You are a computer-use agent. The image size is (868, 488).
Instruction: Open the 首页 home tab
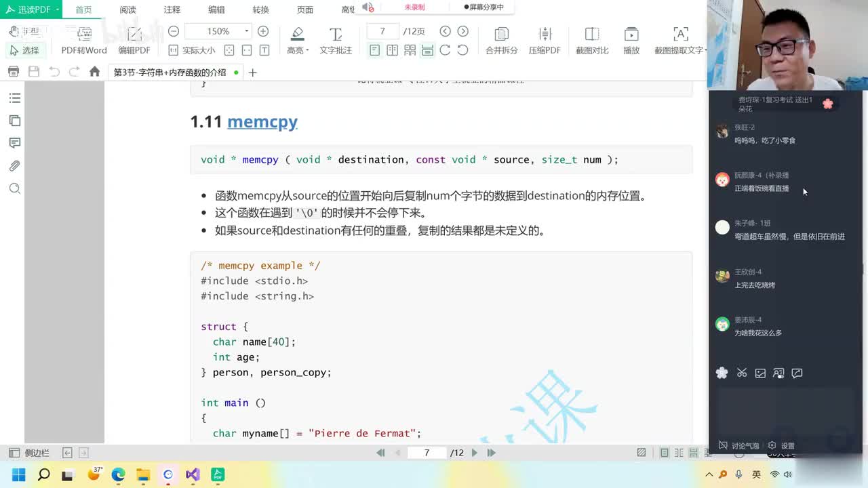click(83, 9)
